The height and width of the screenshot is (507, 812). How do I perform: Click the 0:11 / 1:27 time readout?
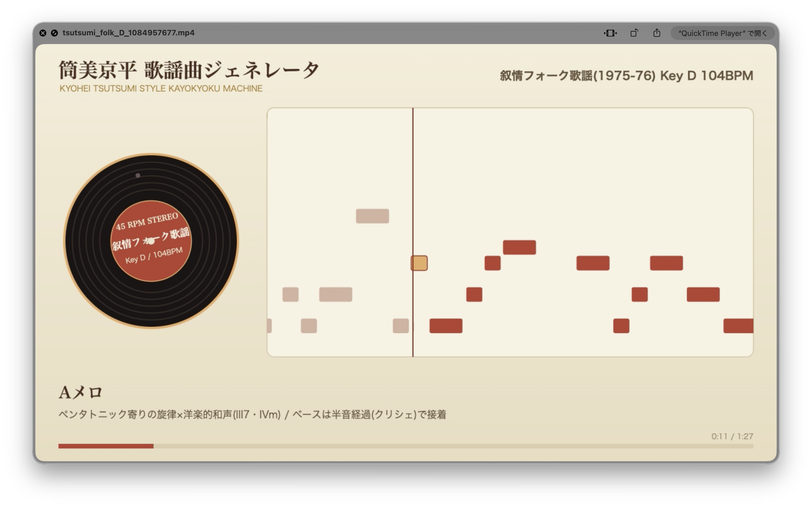point(732,436)
